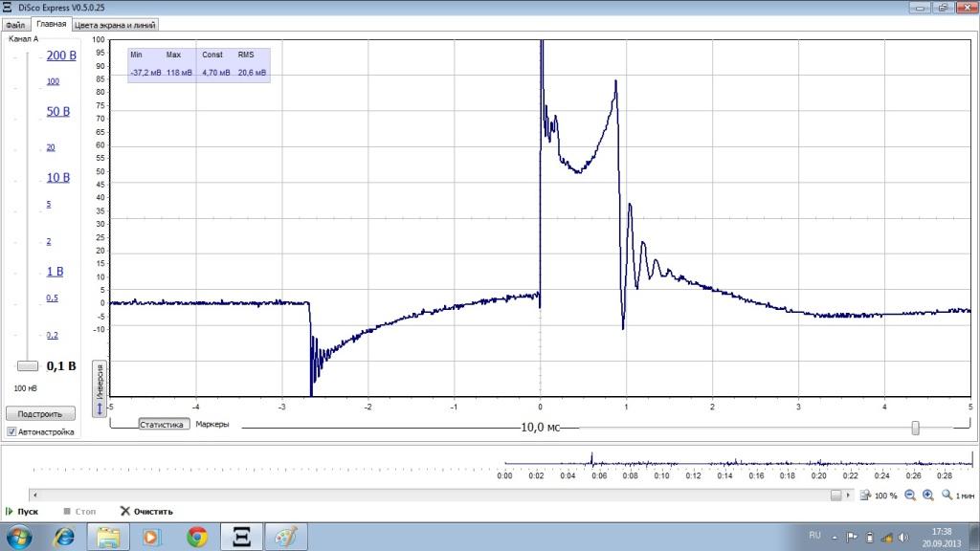Click the DiSco Express app menu icon
This screenshot has height=551, width=980.
8,8
